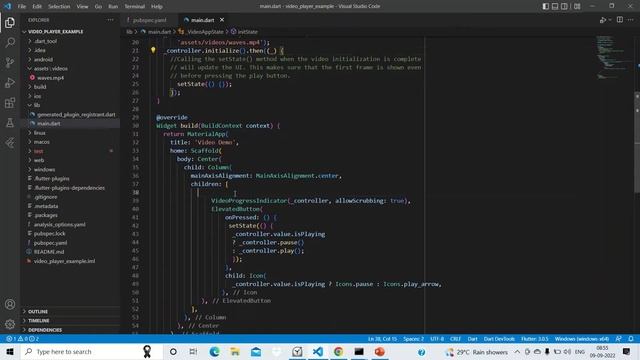The image size is (640, 360).
Task: Expand the DEPENDENCIES section
Action: click(x=45, y=330)
